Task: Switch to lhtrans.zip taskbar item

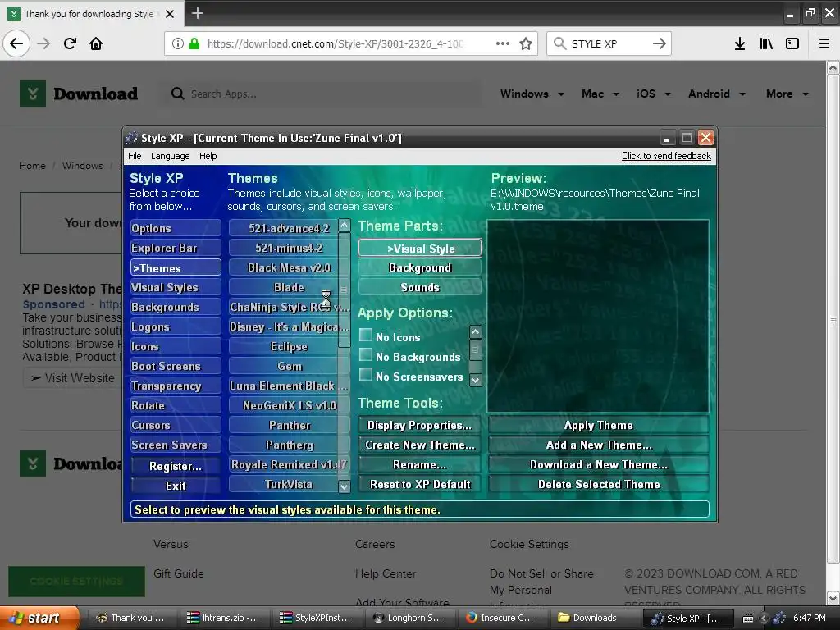Action: tap(223, 618)
